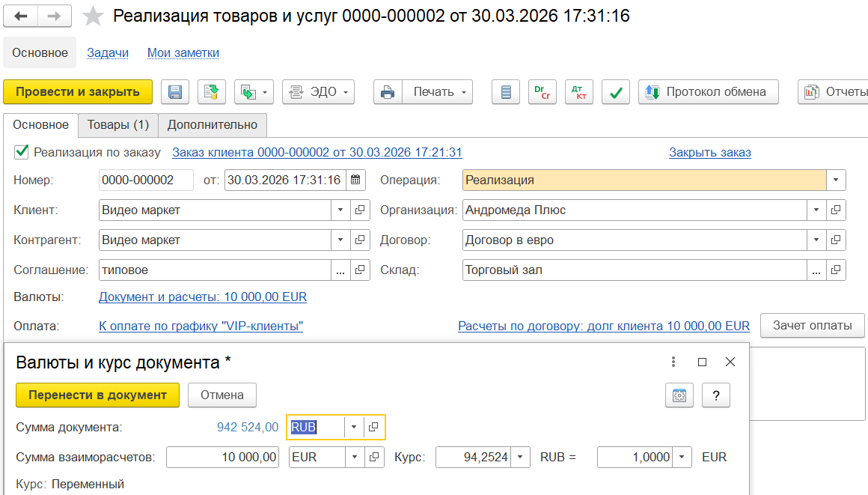Open the ЭДО dropdown menu
This screenshot has height=495, width=868.
318,92
